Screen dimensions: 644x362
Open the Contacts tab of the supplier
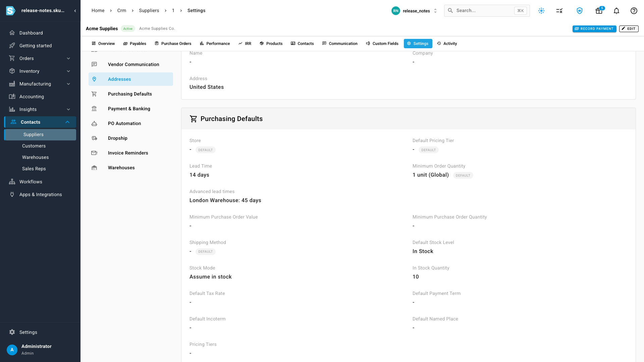tap(302, 44)
